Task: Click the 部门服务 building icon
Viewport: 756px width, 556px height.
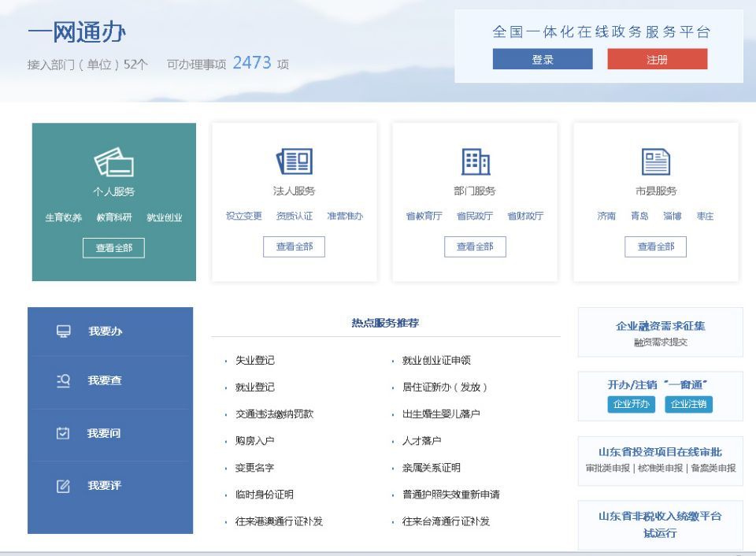Action: click(x=476, y=162)
